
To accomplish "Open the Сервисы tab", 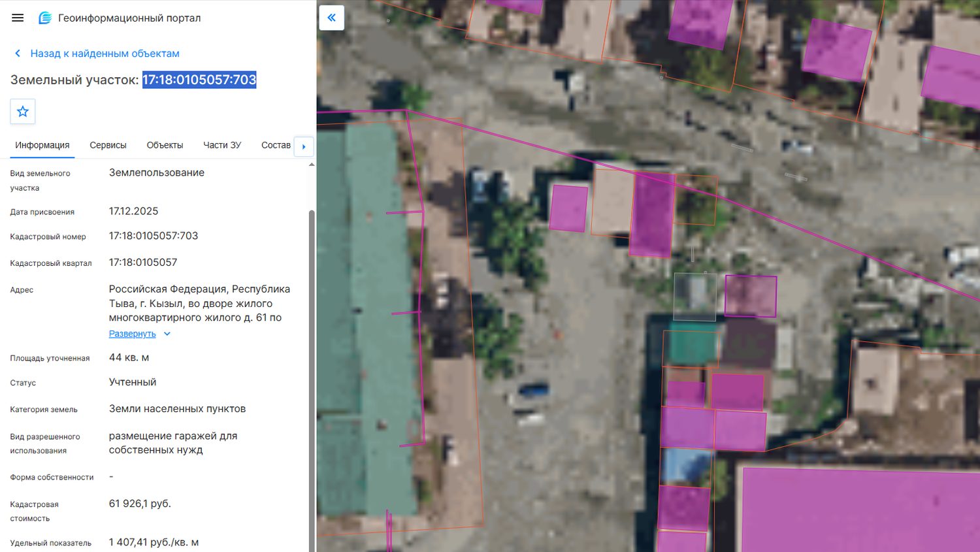I will click(108, 145).
